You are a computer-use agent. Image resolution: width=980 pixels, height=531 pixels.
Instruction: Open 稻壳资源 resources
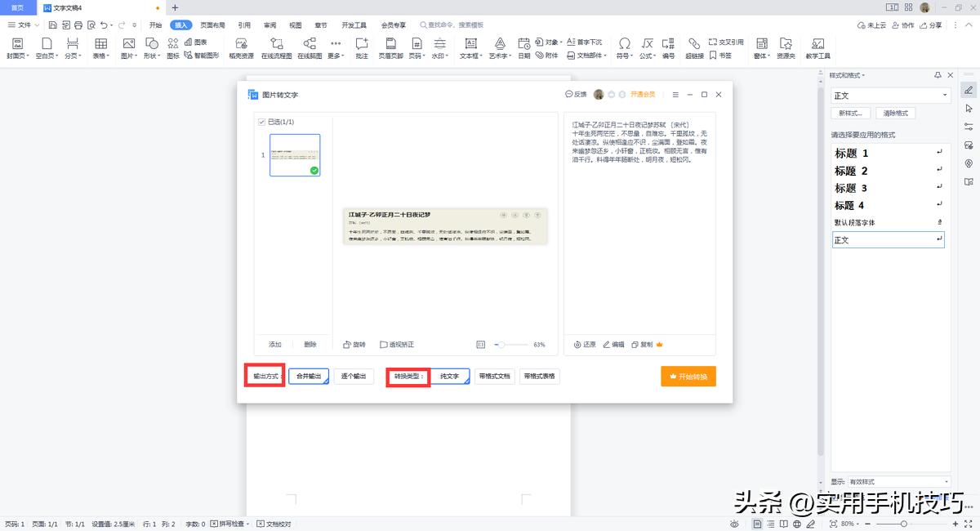pos(241,48)
